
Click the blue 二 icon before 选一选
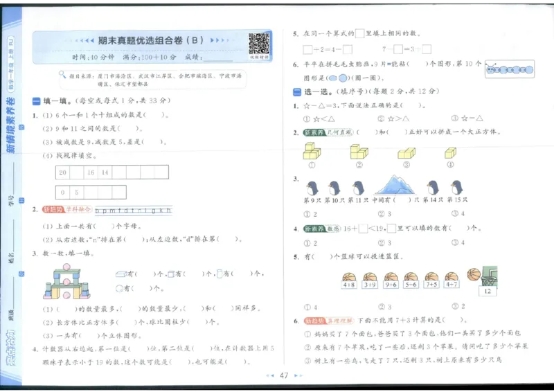pos(297,92)
